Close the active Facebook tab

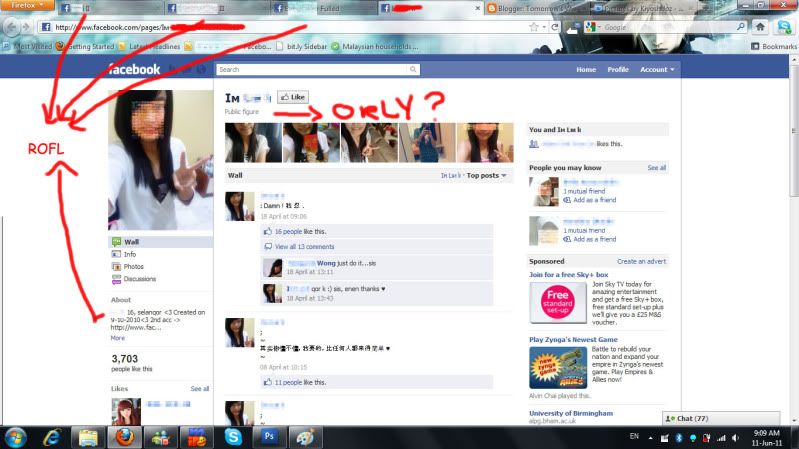(477, 8)
